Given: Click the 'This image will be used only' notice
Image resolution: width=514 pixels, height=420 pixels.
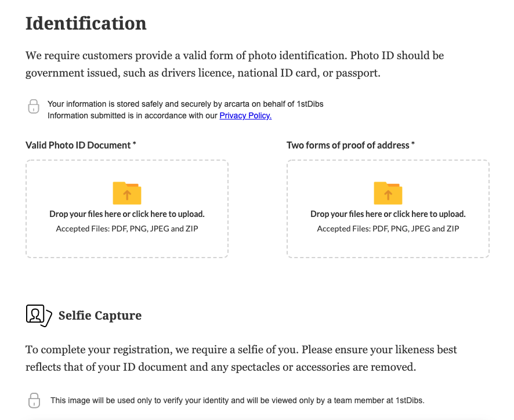Looking at the screenshot, I should pyautogui.click(x=237, y=400).
